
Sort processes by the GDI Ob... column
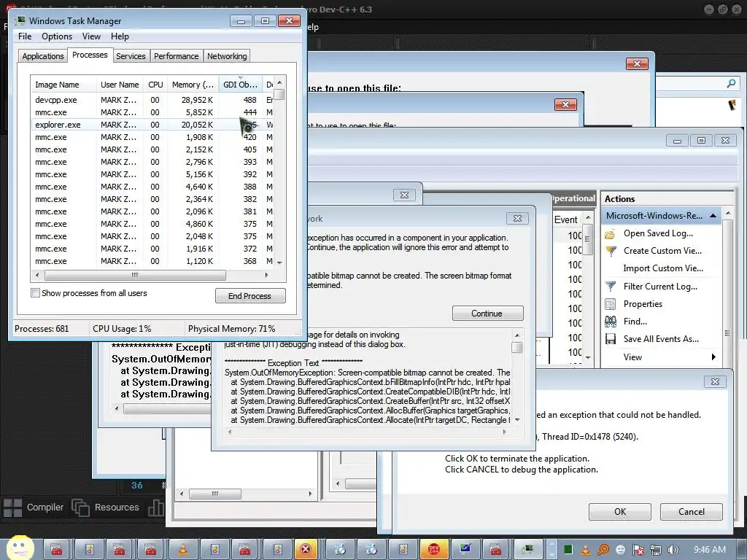coord(241,85)
